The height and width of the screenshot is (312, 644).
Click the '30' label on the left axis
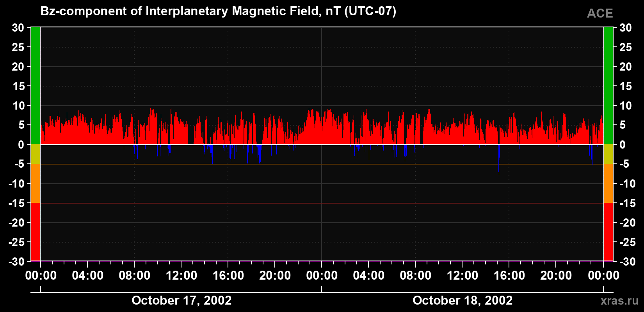point(18,28)
